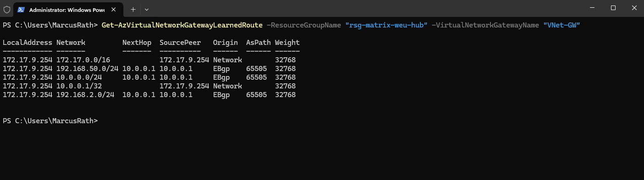This screenshot has width=644, height=180.
Task: Close the Administrator: Windows PowerShell tab
Action: tap(114, 9)
